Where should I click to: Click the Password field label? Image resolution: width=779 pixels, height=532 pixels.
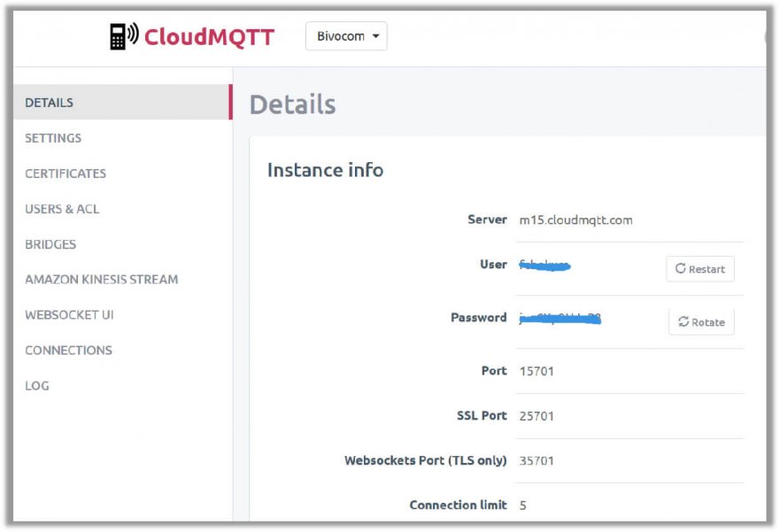coord(479,318)
